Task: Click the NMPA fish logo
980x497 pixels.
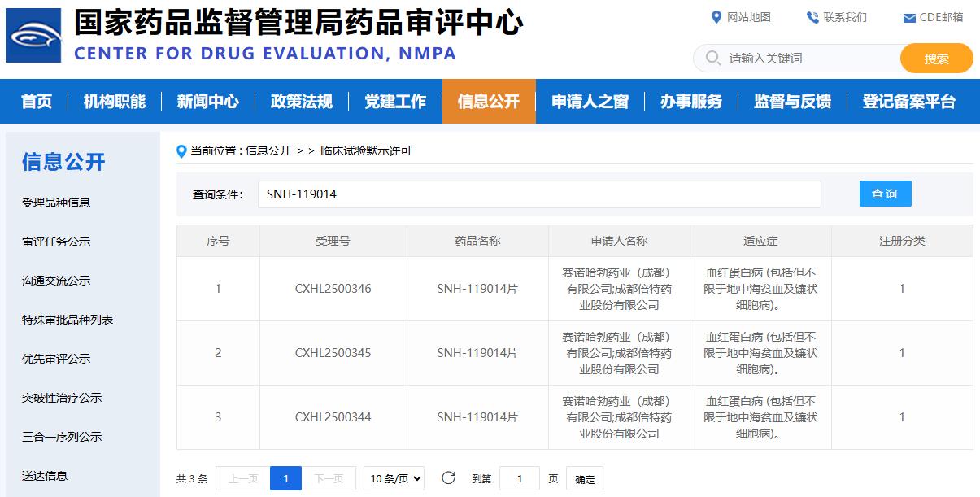Action: [x=33, y=36]
